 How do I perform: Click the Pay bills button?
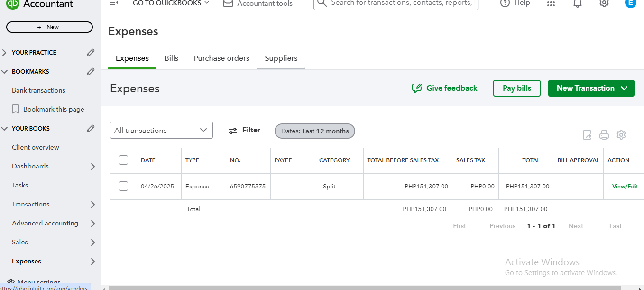click(517, 88)
